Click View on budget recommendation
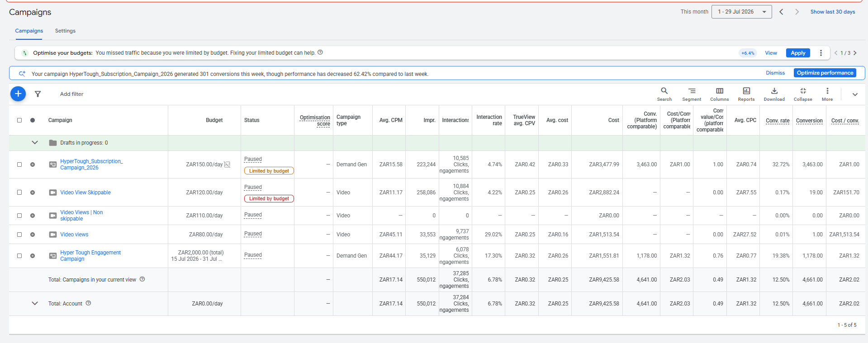This screenshot has width=868, height=343. click(771, 53)
